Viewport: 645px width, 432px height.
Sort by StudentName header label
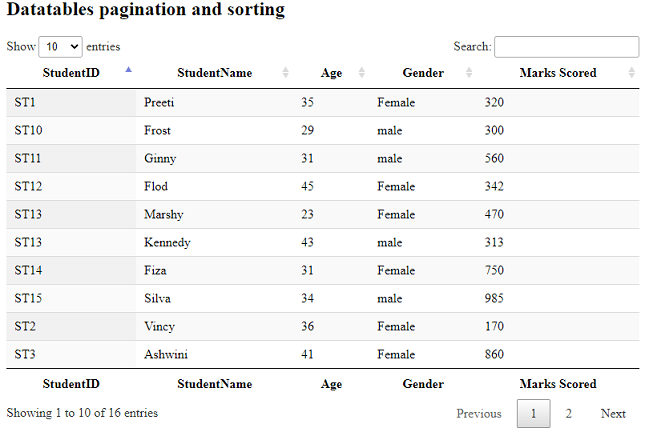click(x=215, y=73)
